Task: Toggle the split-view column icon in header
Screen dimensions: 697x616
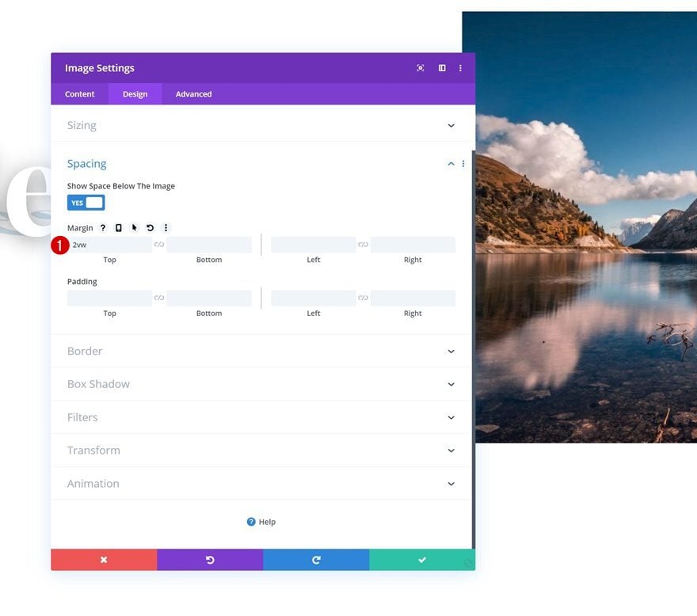Action: click(x=442, y=68)
